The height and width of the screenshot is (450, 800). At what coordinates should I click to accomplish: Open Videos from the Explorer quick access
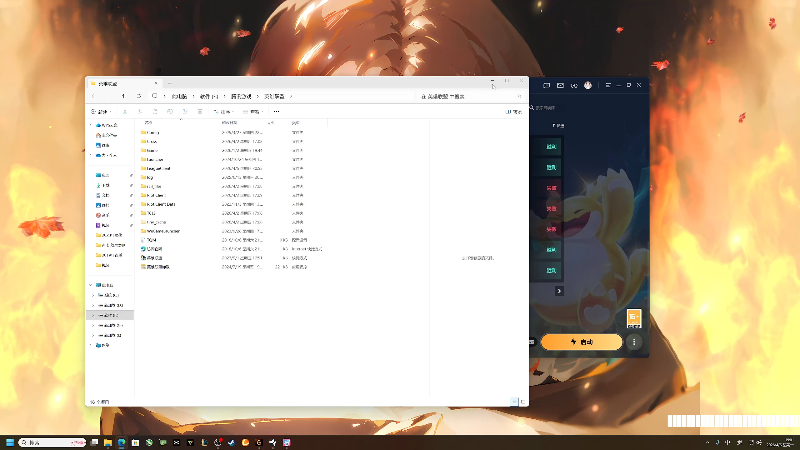(x=103, y=225)
